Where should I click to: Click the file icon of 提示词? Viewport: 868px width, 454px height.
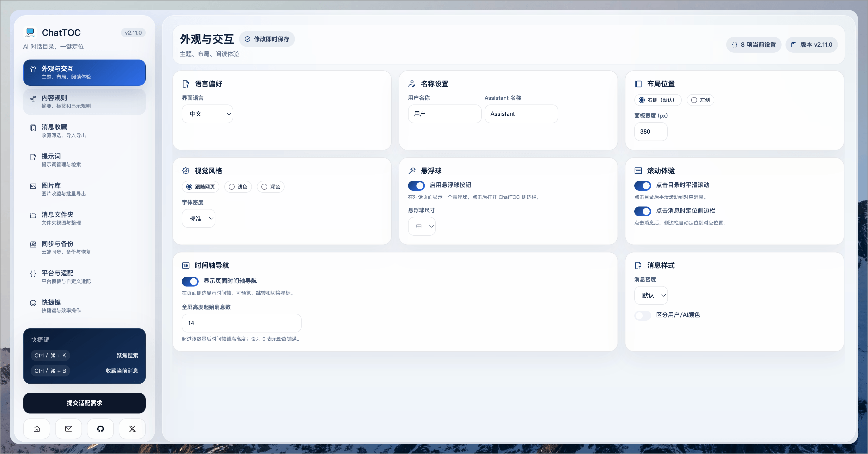33,157
